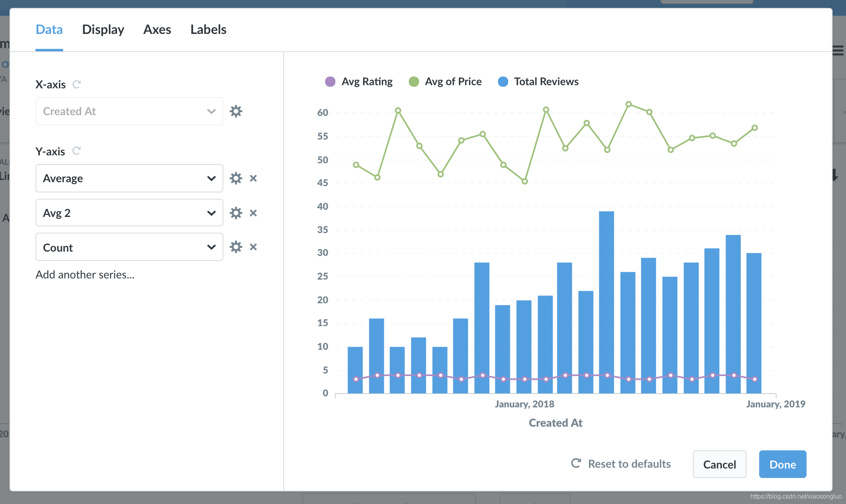Expand the Average series dropdown

129,178
